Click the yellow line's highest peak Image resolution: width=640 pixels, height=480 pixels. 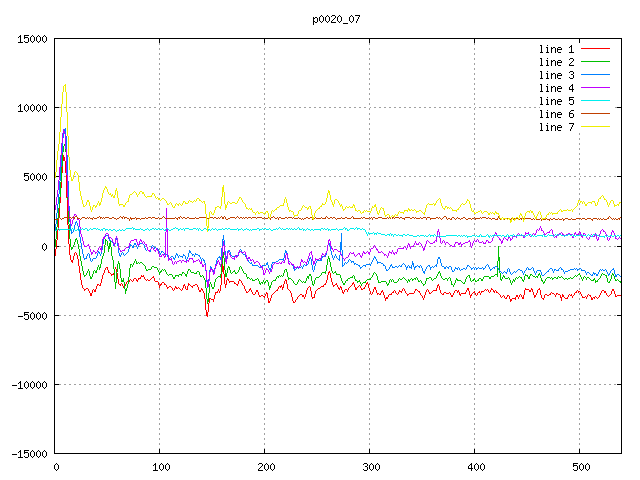tap(65, 86)
